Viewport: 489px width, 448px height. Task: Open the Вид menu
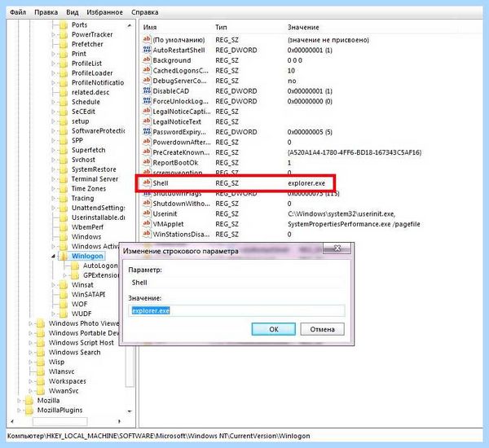[x=72, y=12]
